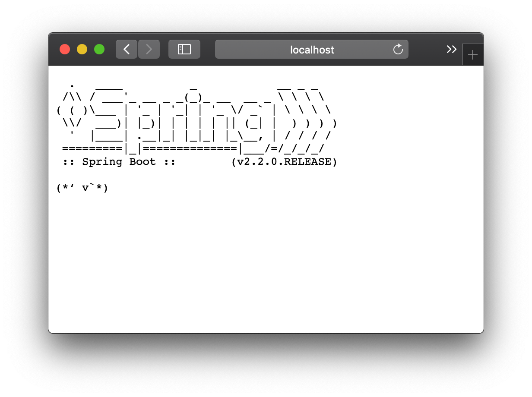Click the refresh icon in the address bar
Viewport: 532px width, 397px height.
(x=397, y=49)
